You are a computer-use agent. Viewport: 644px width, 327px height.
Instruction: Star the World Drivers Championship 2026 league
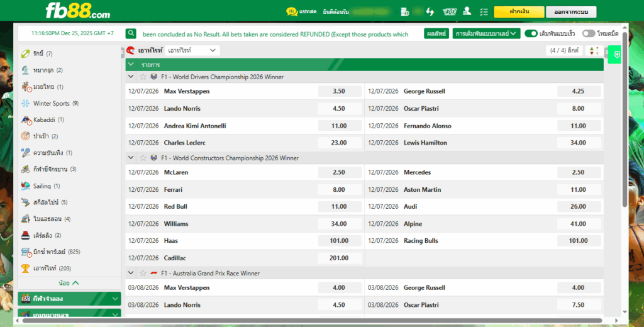coord(143,77)
